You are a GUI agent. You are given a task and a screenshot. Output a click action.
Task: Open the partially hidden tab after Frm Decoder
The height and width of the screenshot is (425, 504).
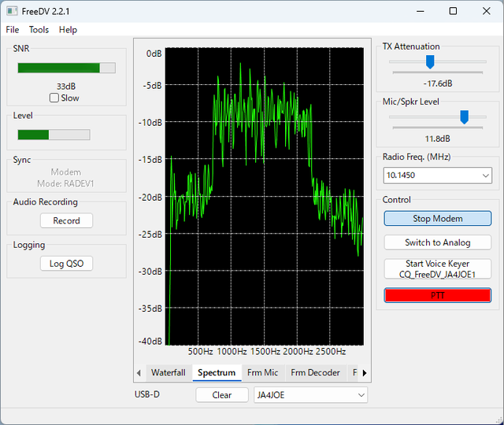click(x=354, y=372)
